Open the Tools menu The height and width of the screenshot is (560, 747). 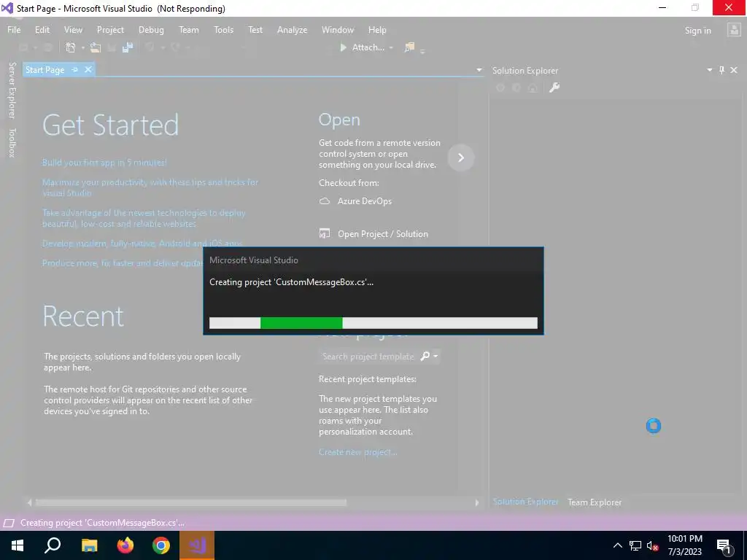pyautogui.click(x=223, y=29)
